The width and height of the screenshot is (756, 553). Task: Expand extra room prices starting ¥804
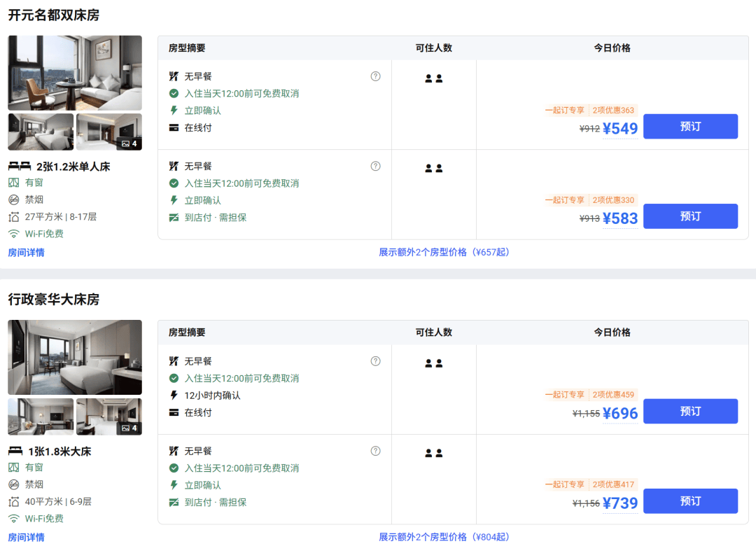pyautogui.click(x=444, y=537)
